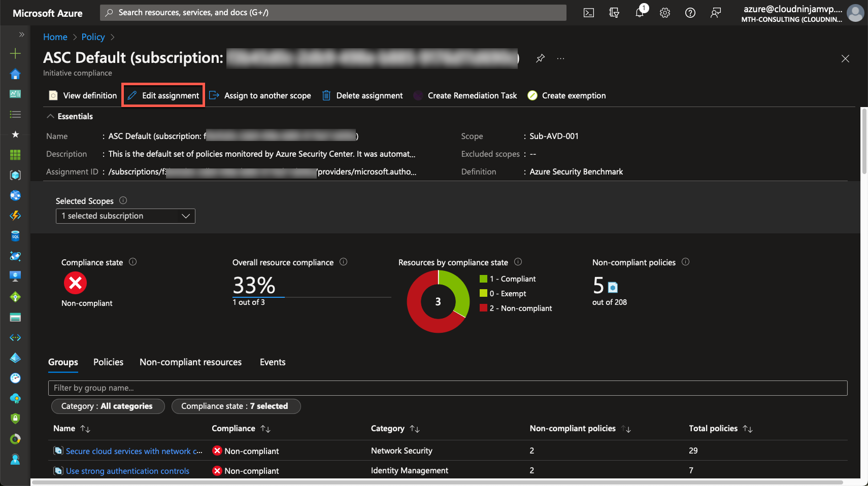Image resolution: width=868 pixels, height=486 pixels.
Task: Click Filter by group name field
Action: tap(448, 388)
